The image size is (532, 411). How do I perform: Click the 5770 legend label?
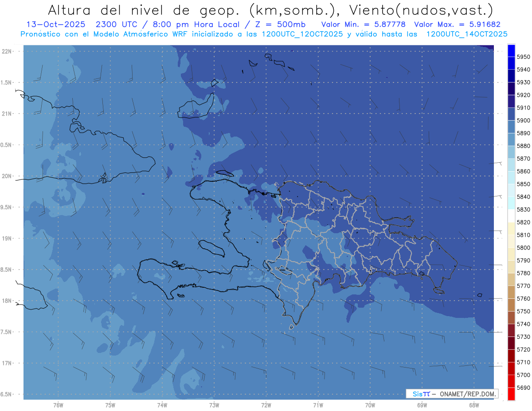pos(523,286)
